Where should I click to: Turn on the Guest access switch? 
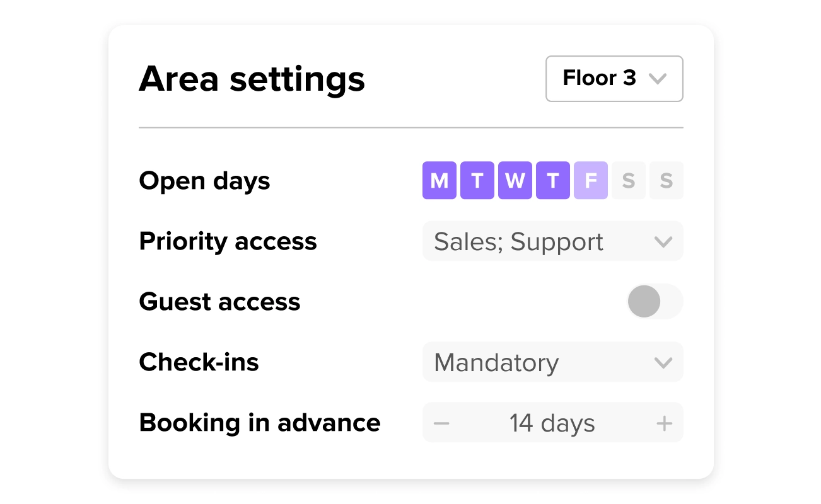(655, 302)
